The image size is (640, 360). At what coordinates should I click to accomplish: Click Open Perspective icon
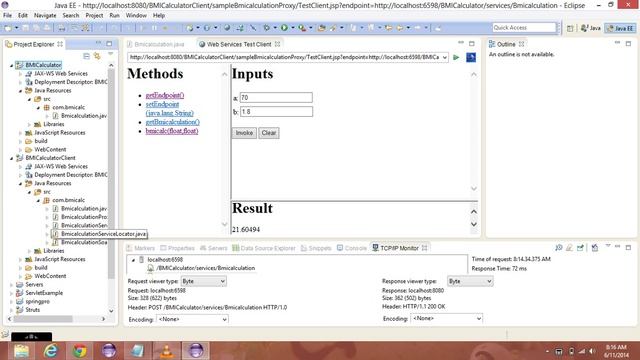pyautogui.click(x=570, y=28)
